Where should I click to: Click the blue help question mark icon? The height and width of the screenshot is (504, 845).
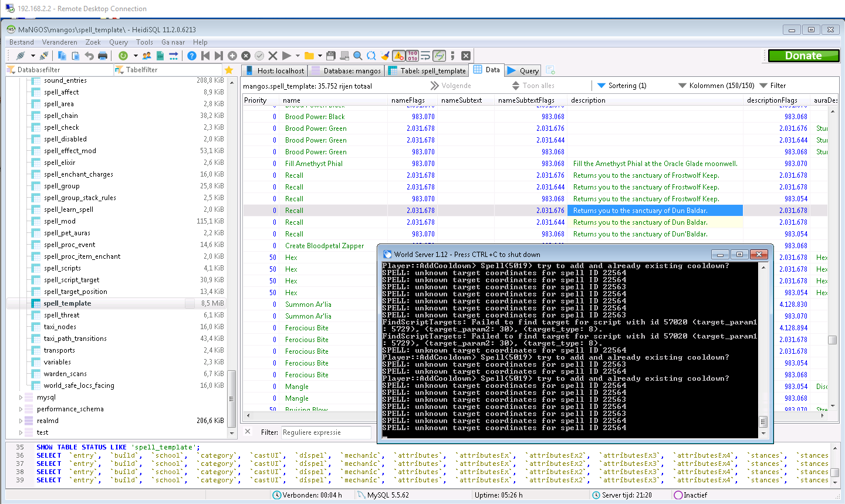(192, 56)
